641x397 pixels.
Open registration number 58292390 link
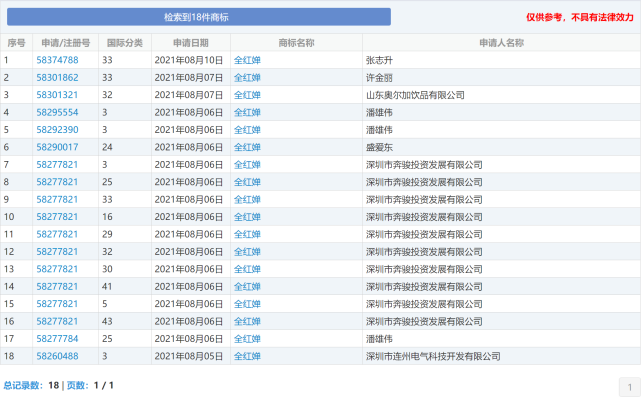57,130
